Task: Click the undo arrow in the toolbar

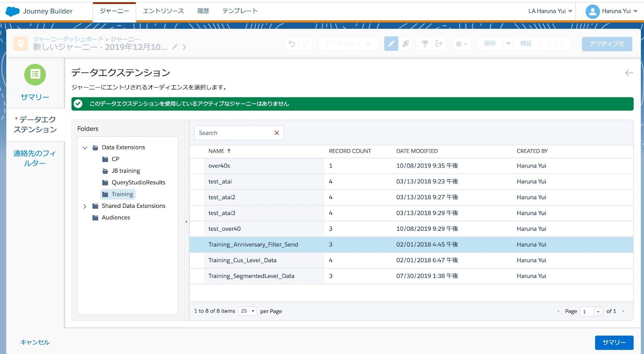Action: coord(292,43)
